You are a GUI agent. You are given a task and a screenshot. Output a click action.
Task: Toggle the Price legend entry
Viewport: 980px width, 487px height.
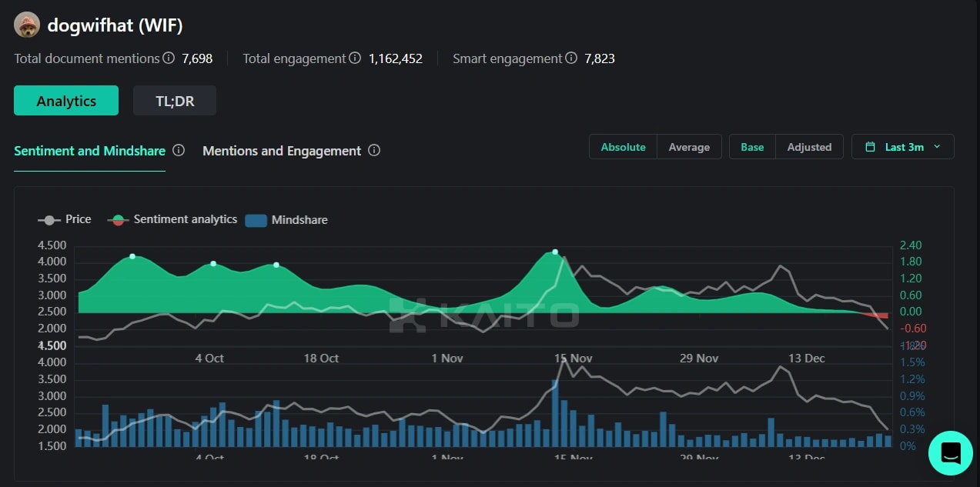pos(65,219)
